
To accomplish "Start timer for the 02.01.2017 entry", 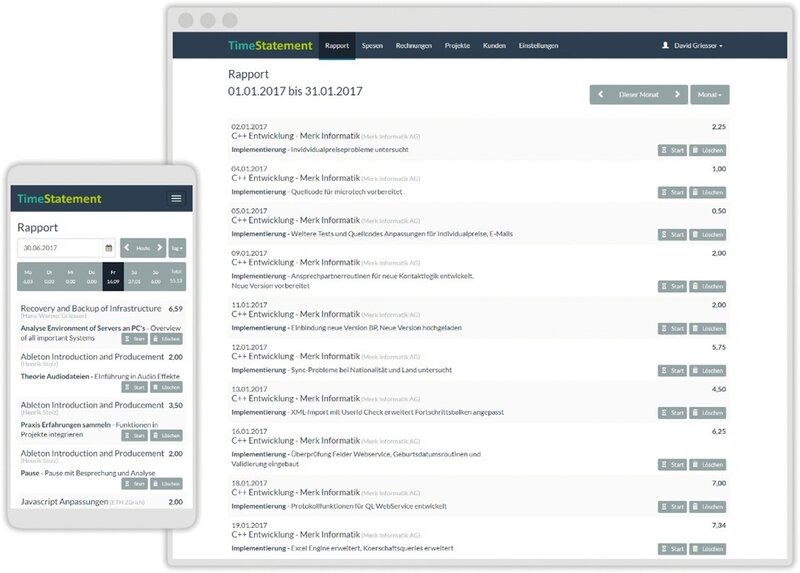I will tap(672, 150).
